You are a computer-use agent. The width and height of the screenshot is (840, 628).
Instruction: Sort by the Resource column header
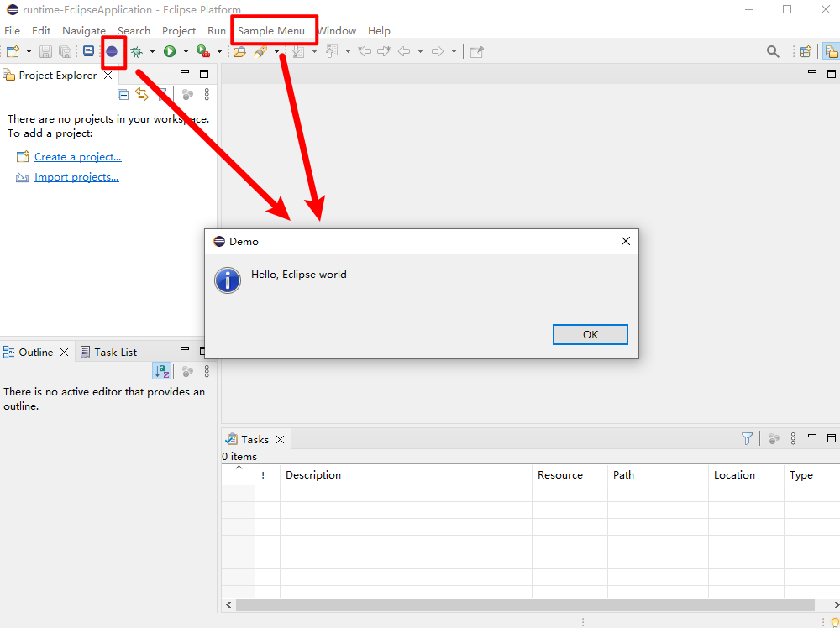pyautogui.click(x=570, y=475)
